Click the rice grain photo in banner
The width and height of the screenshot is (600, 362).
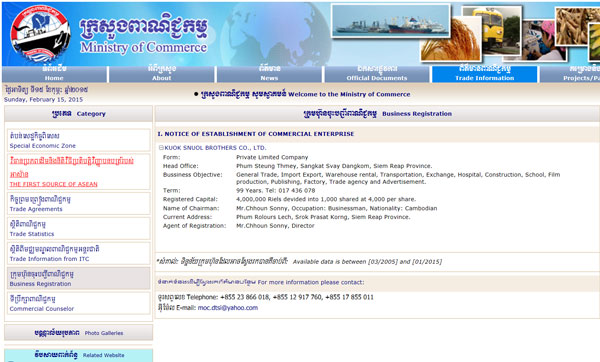point(450,40)
